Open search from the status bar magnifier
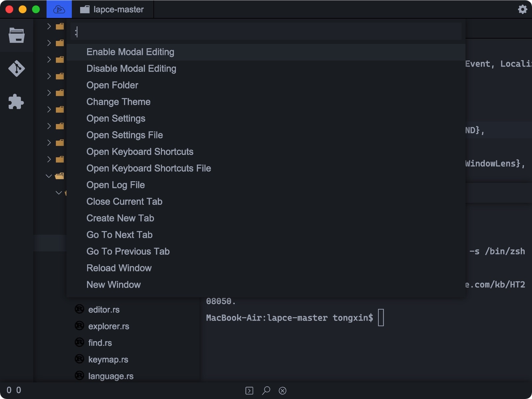 (x=266, y=390)
